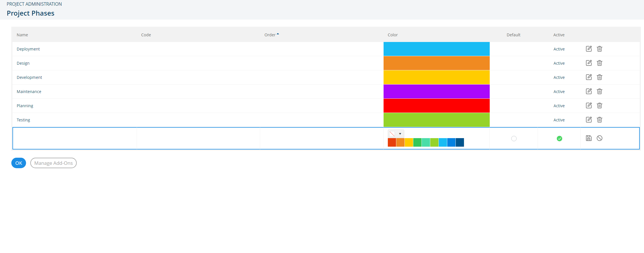Delete the Development phase
This screenshot has width=644, height=253.
tap(600, 77)
